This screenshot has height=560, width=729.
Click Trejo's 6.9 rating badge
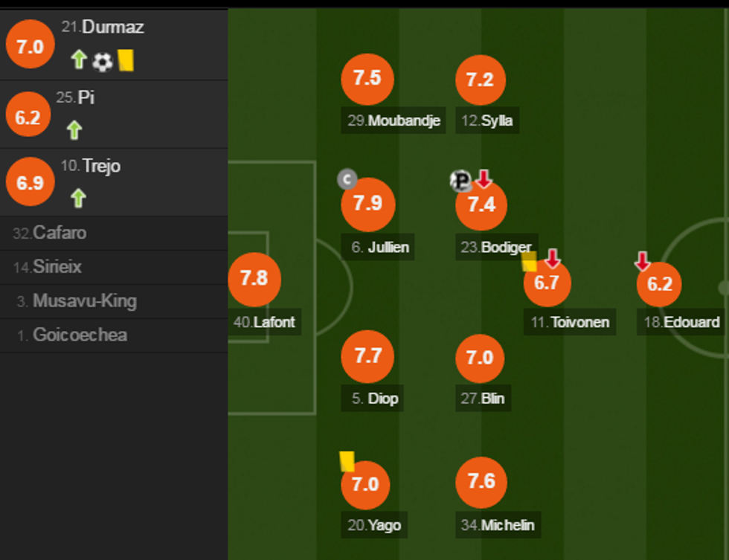(x=30, y=182)
